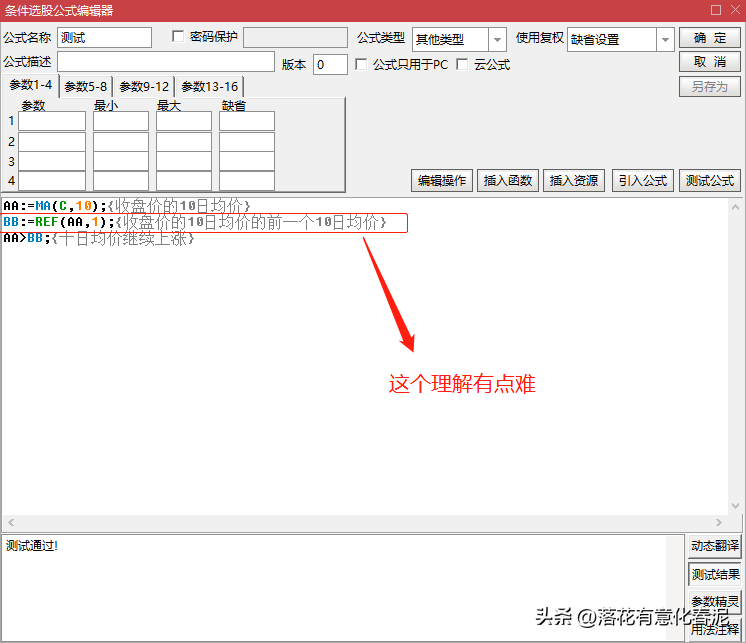
Task: Click row 4 缺省 cell
Action: point(246,181)
